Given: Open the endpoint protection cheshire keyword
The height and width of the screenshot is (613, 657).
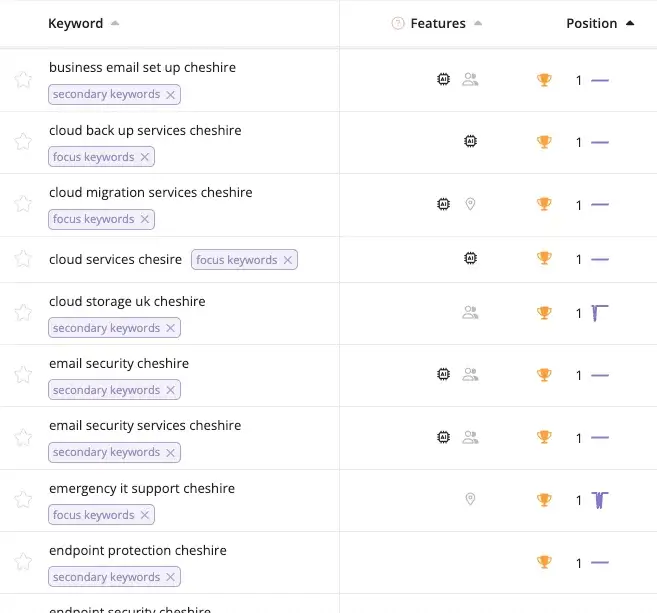Looking at the screenshot, I should [138, 550].
